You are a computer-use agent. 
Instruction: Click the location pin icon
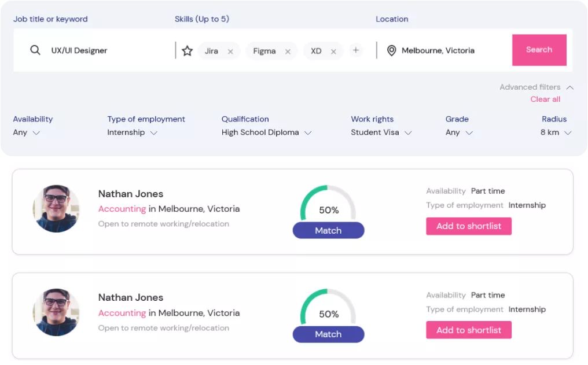(x=391, y=51)
